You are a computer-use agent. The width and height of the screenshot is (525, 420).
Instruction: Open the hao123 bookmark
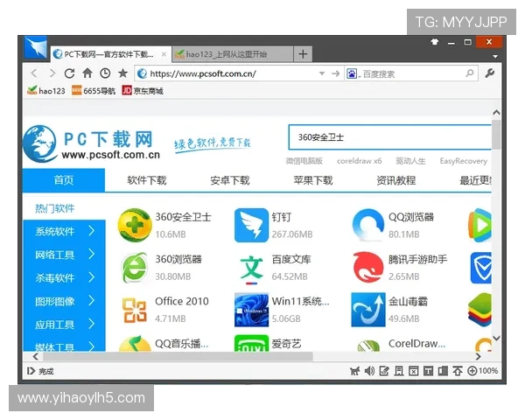(x=45, y=91)
